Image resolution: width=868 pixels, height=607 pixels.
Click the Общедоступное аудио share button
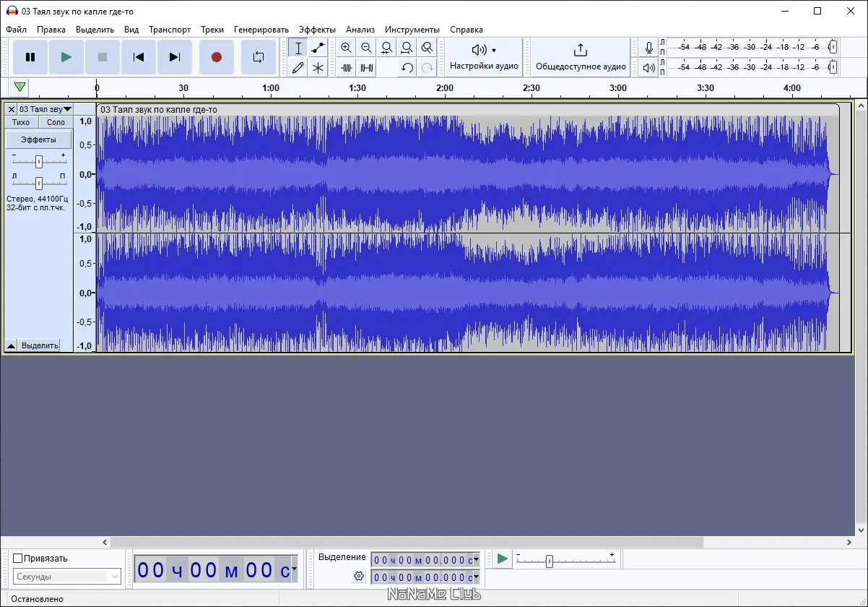[581, 57]
